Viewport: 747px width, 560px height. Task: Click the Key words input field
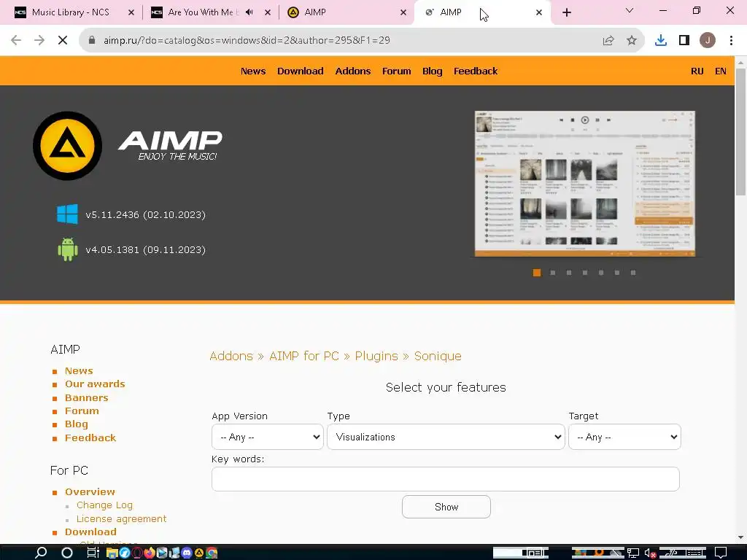(x=446, y=478)
